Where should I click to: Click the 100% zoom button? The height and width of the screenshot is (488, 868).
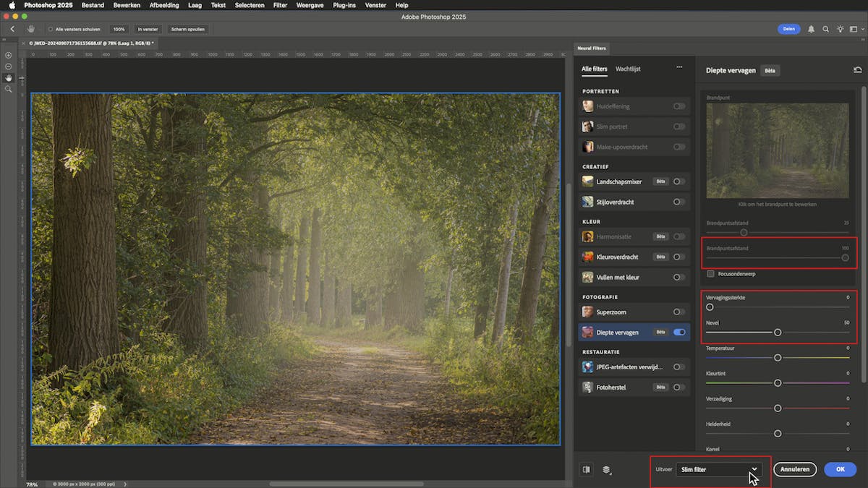coord(119,29)
